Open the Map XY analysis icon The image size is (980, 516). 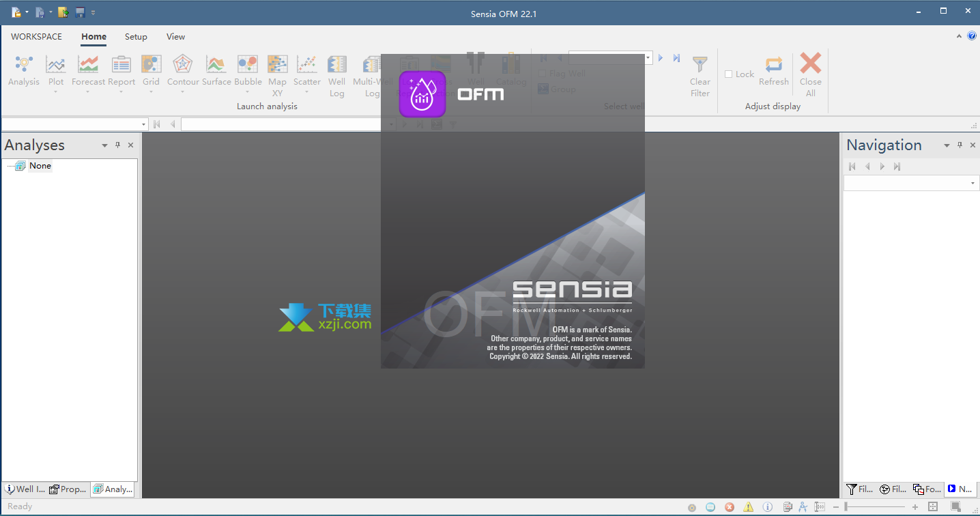(x=277, y=65)
